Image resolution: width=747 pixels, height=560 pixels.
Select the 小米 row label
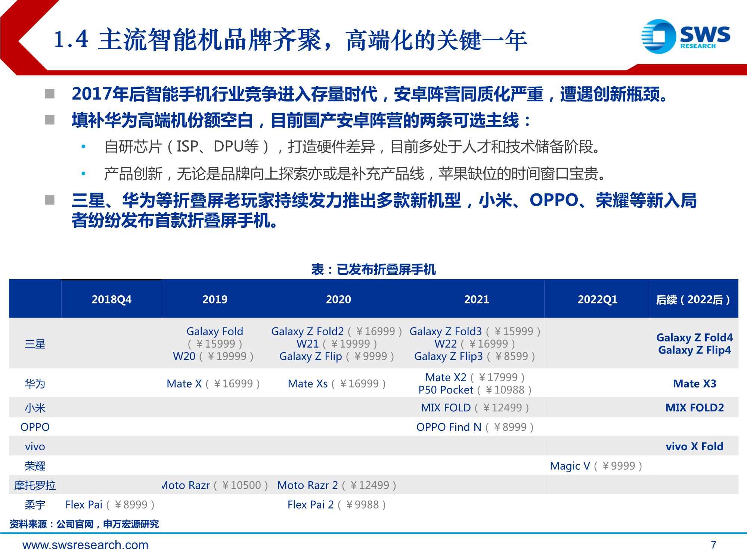click(35, 408)
